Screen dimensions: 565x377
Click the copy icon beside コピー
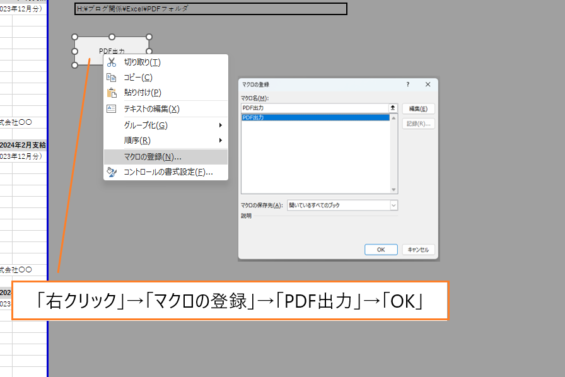[x=111, y=77]
